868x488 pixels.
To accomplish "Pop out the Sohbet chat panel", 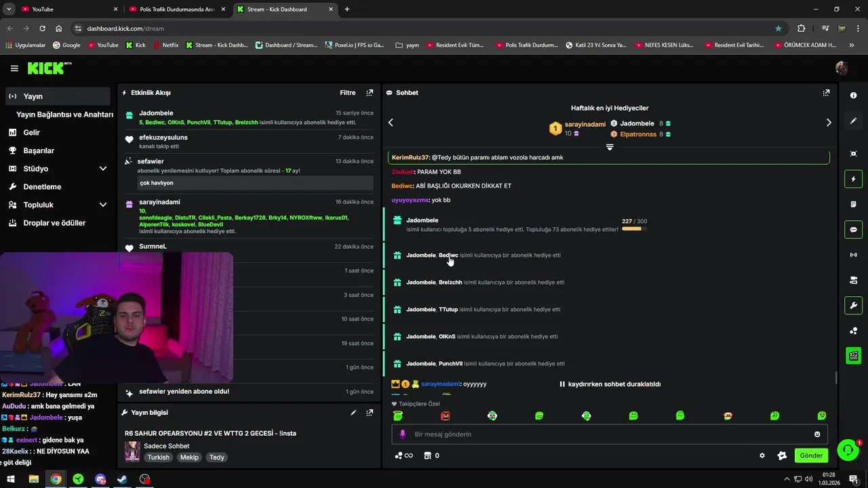I will [x=826, y=93].
